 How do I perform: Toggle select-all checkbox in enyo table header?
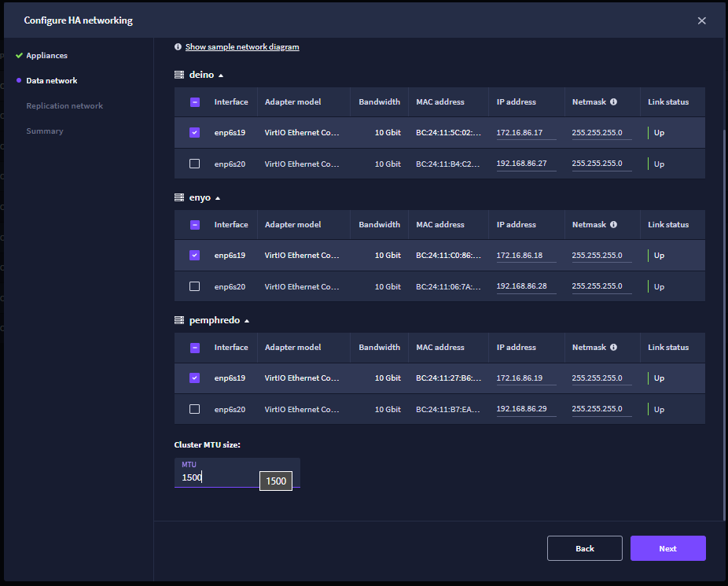(x=195, y=225)
